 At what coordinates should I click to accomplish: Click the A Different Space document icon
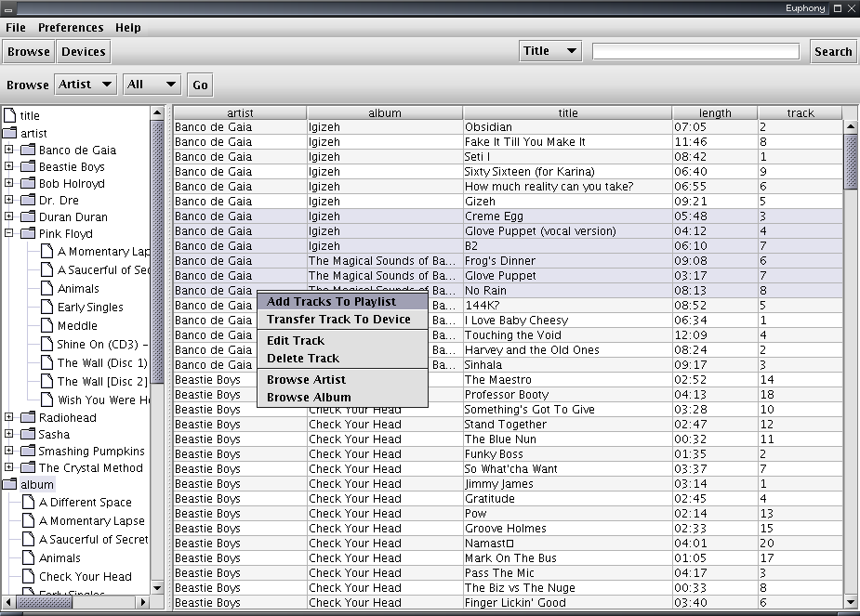[x=29, y=502]
